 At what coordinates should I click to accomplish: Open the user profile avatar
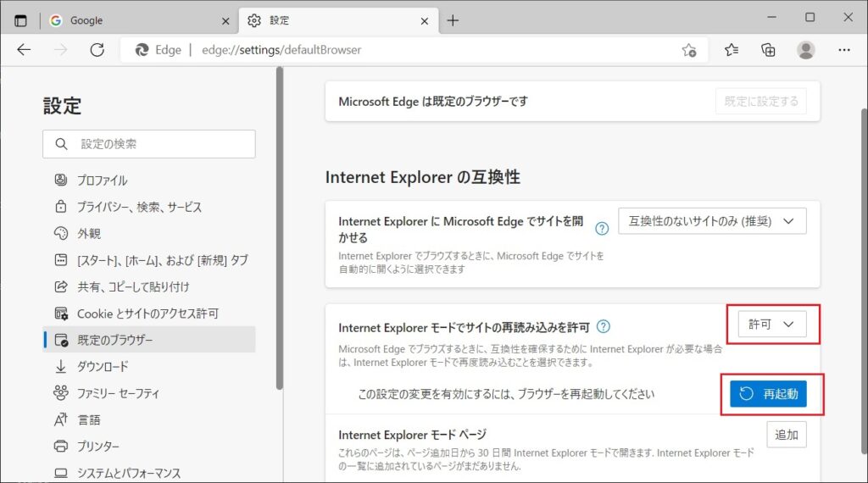point(806,50)
